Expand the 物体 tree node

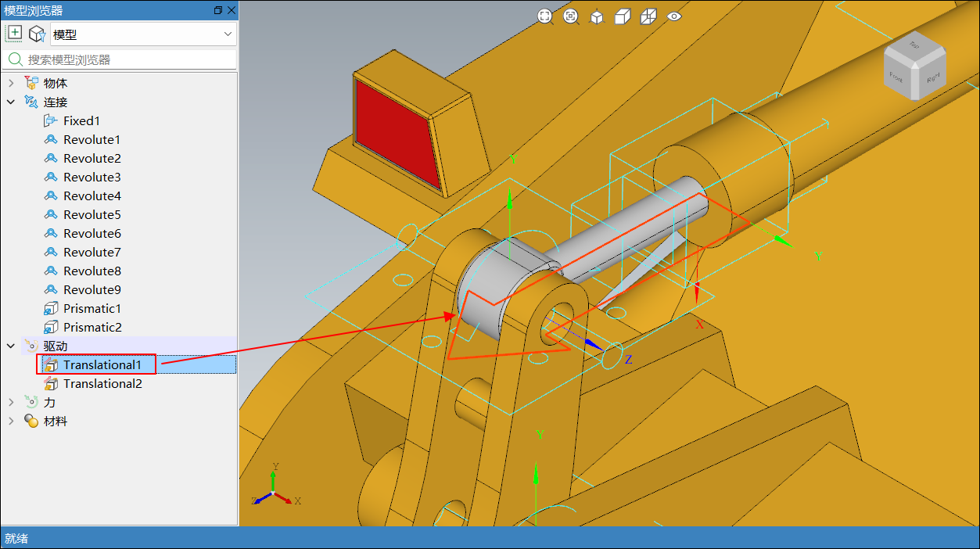(x=11, y=83)
